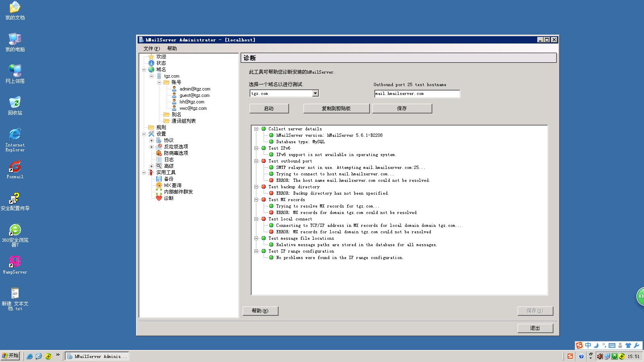Open the 备份 backup disk icon
Viewport: 644px width, 362px height.
(159, 179)
